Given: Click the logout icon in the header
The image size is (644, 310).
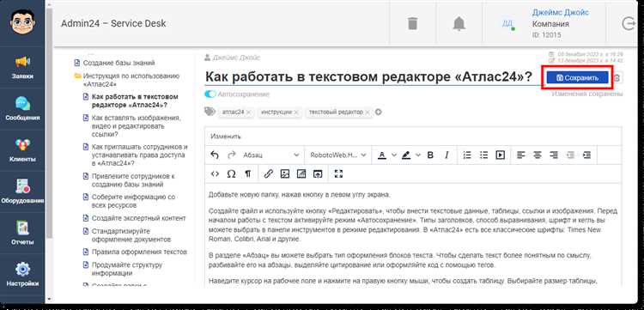Looking at the screenshot, I should tap(629, 24).
